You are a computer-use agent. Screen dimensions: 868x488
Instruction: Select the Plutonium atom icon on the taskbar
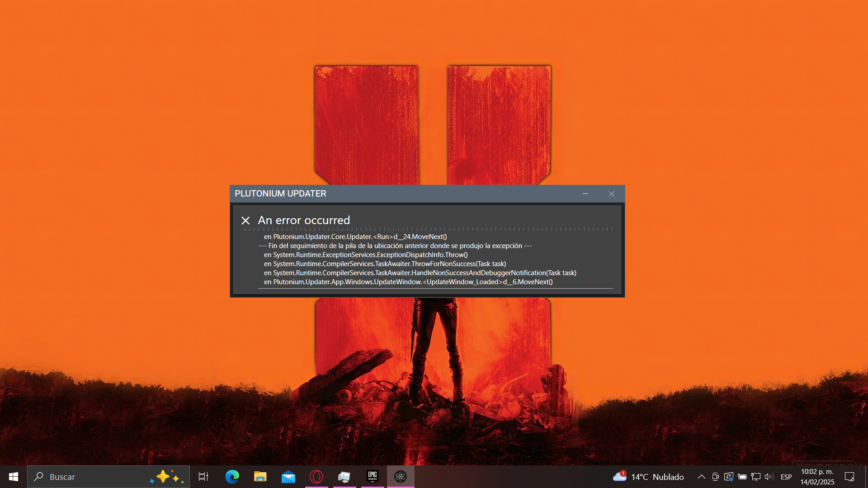pyautogui.click(x=401, y=477)
